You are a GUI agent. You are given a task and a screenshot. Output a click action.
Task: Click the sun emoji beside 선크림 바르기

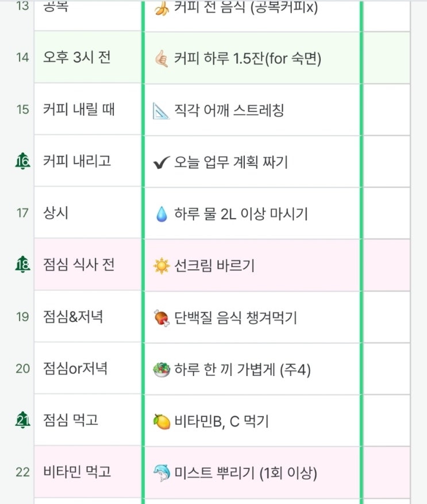pyautogui.click(x=161, y=266)
